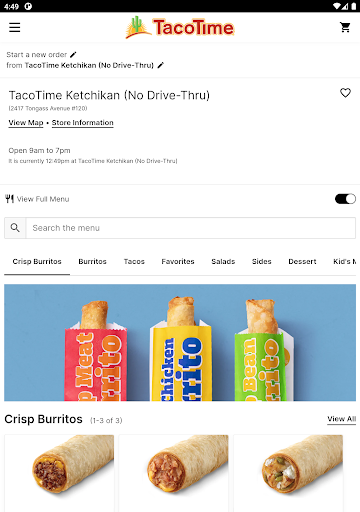360x512 pixels.
Task: Select the Crisp Burritos tab
Action: 37,262
